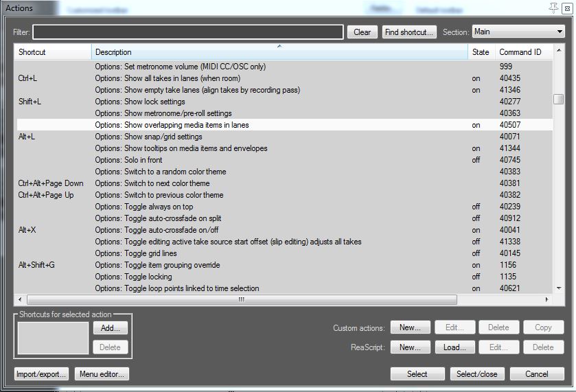The width and height of the screenshot is (576, 392).
Task: Edit the ReaScript
Action: pos(499,347)
